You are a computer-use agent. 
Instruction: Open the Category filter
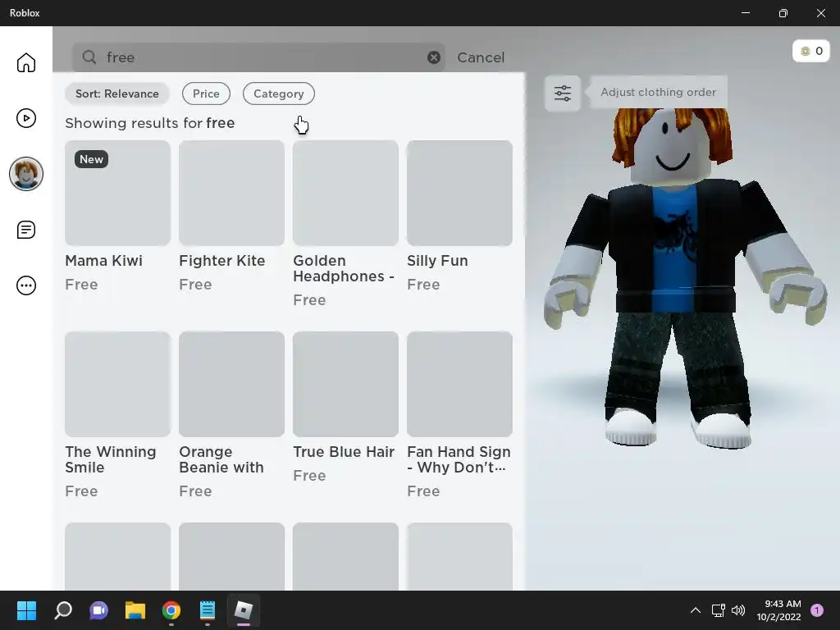tap(279, 94)
